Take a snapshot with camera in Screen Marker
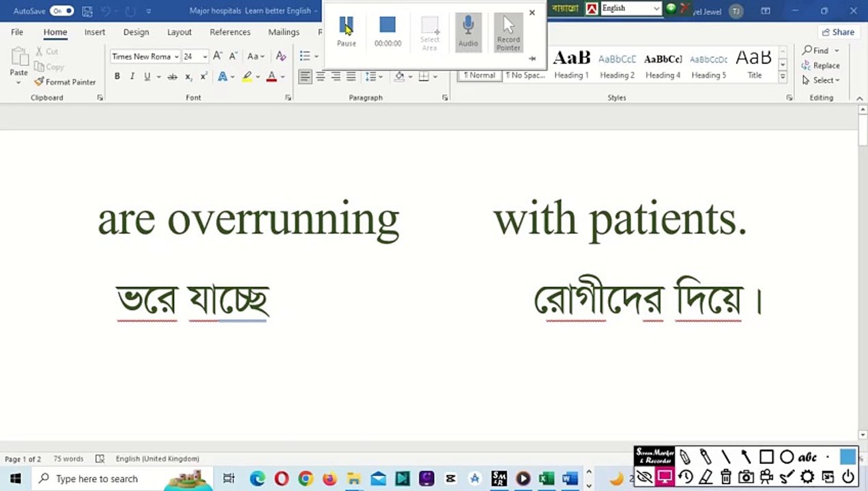Screen dimensions: 868x491 [747, 477]
